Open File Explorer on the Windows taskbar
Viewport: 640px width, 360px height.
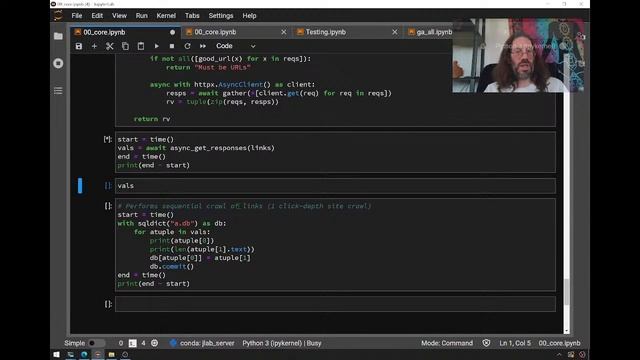click(111, 354)
